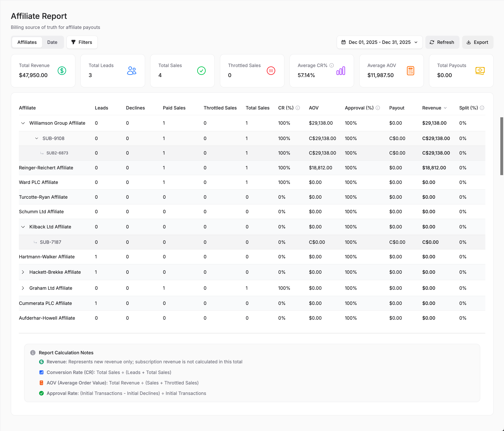The width and height of the screenshot is (504, 431).
Task: Click the funnel icon in Filters
Action: click(x=73, y=42)
